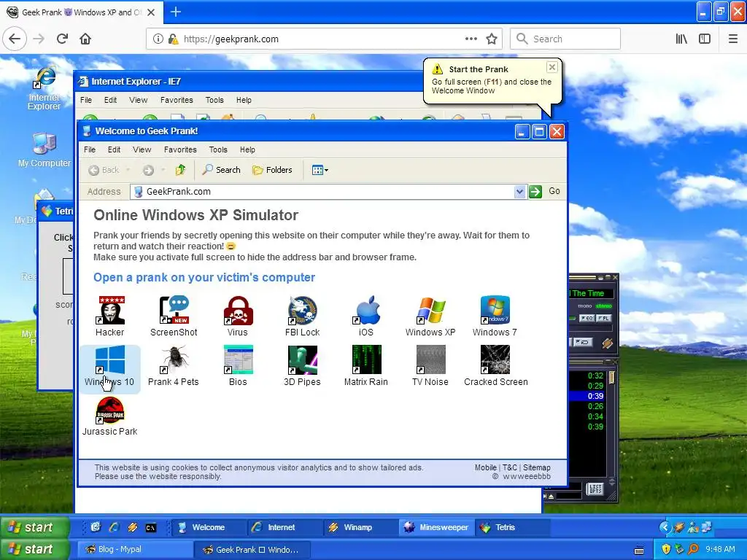Image resolution: width=747 pixels, height=560 pixels.
Task: Switch to Minesweeper taskbar item
Action: coord(436,527)
